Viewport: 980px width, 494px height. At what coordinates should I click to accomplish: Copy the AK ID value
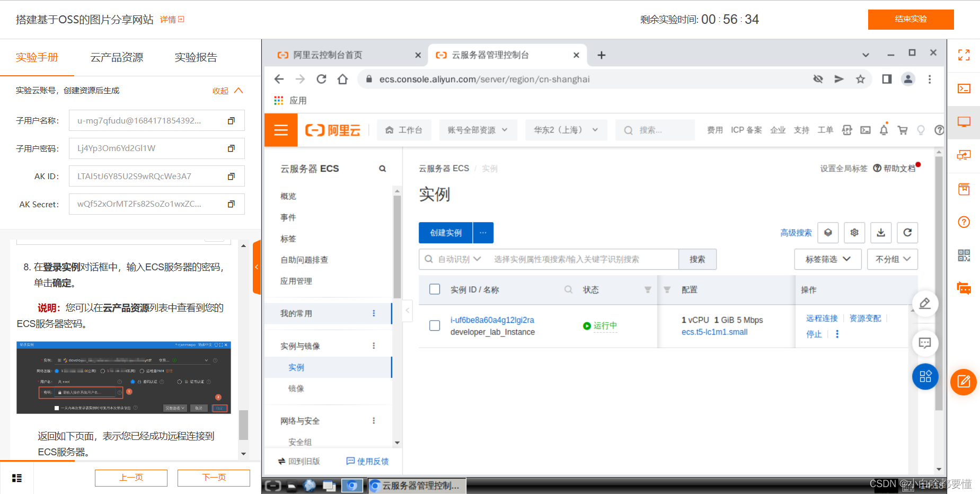click(231, 177)
